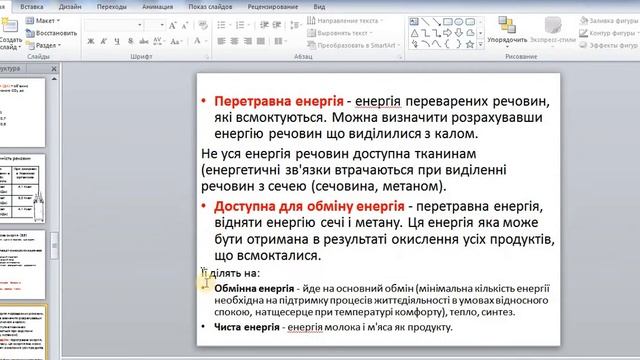Open Заливка фигуры shape fill color

tap(609, 21)
